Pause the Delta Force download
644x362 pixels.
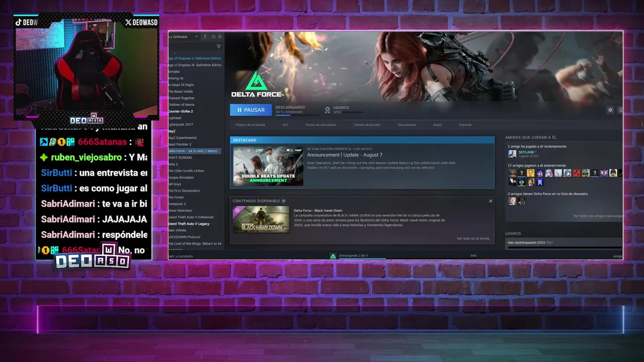[x=251, y=110]
